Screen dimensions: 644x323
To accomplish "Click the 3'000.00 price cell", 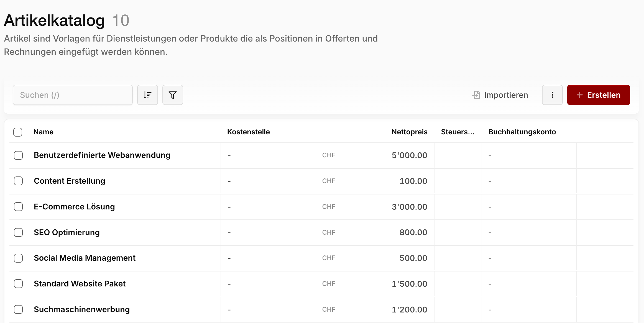I will [x=409, y=207].
